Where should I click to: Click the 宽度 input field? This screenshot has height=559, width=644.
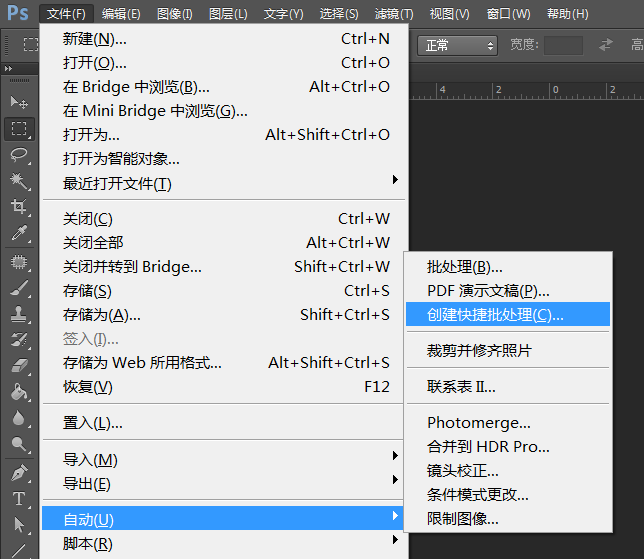tap(563, 45)
